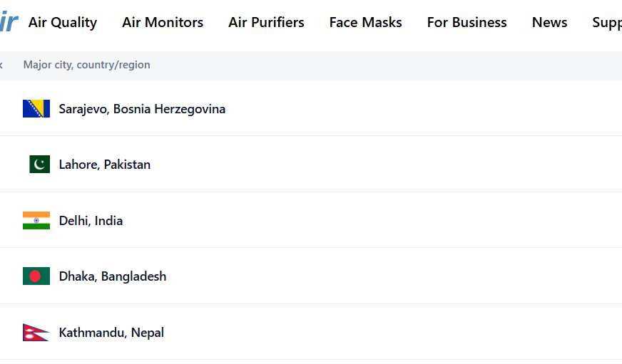Open the Support menu item

pos(607,22)
